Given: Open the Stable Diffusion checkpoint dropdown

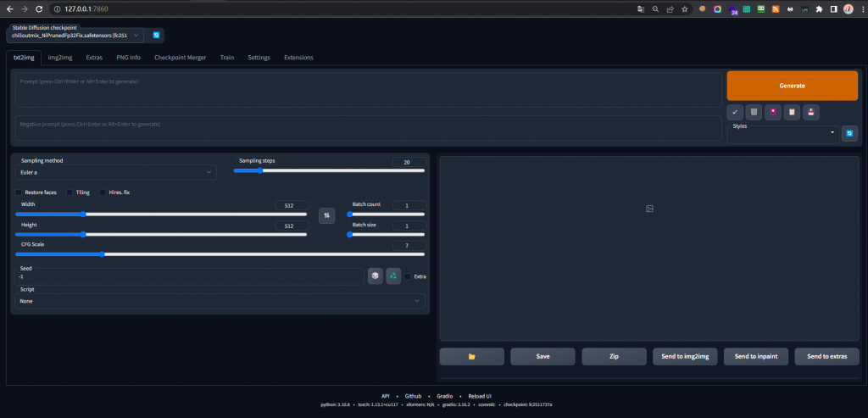Looking at the screenshot, I should pos(75,36).
